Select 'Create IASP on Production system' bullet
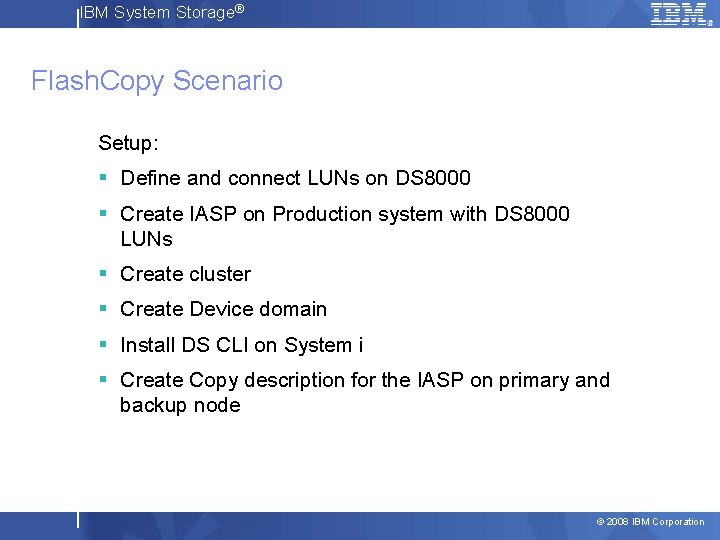The width and height of the screenshot is (720, 540). pyautogui.click(x=345, y=226)
